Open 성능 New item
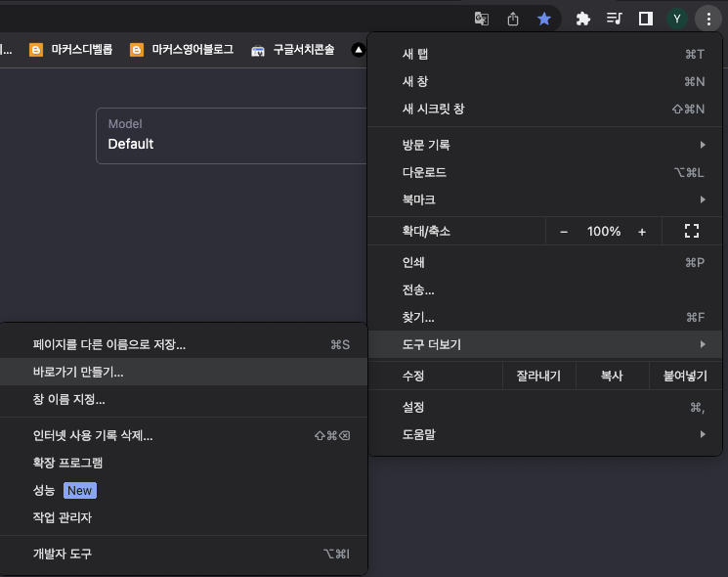The width and height of the screenshot is (728, 577). point(184,490)
